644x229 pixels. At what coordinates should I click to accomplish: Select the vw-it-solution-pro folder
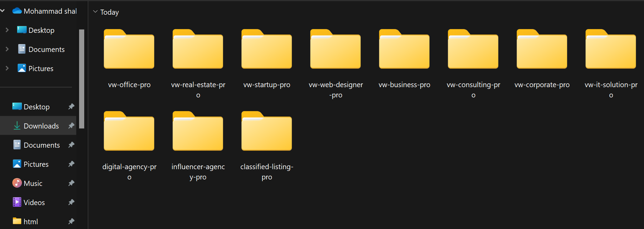coord(611,50)
